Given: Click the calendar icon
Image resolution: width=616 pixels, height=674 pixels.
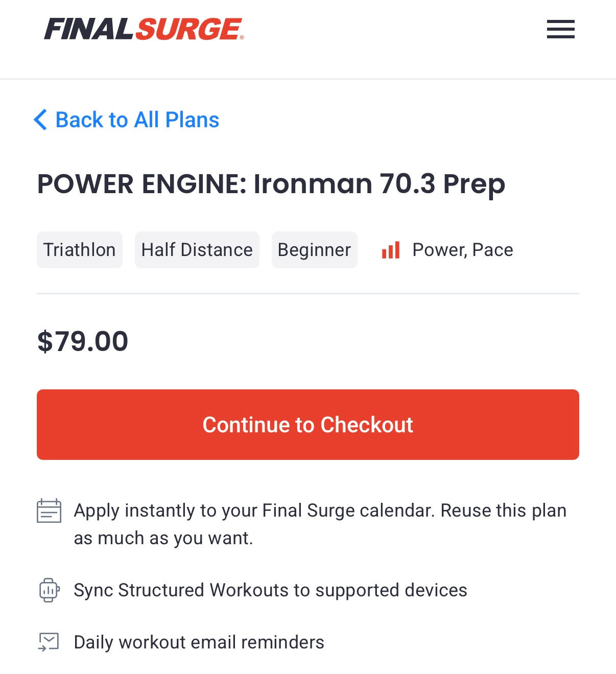Looking at the screenshot, I should 49,511.
